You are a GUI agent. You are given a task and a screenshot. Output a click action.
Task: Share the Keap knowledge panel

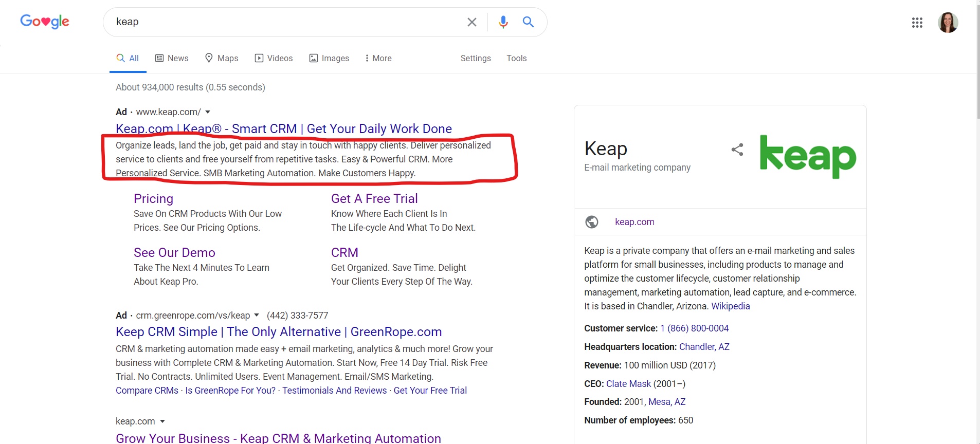(737, 150)
